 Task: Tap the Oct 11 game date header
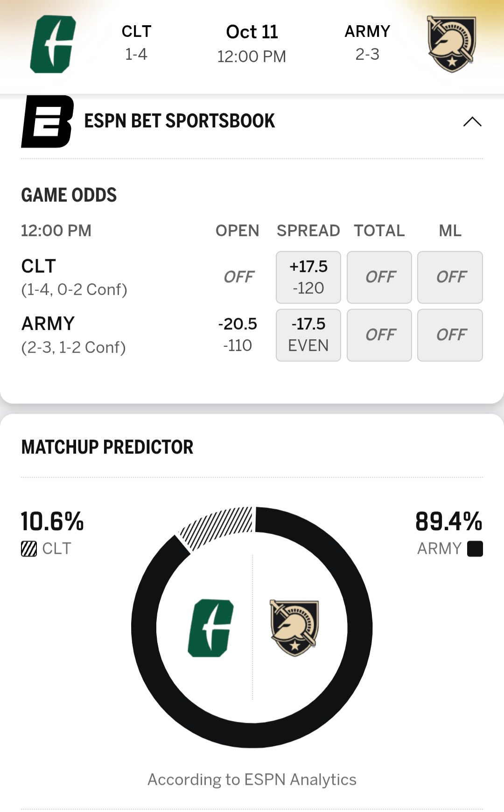click(252, 32)
